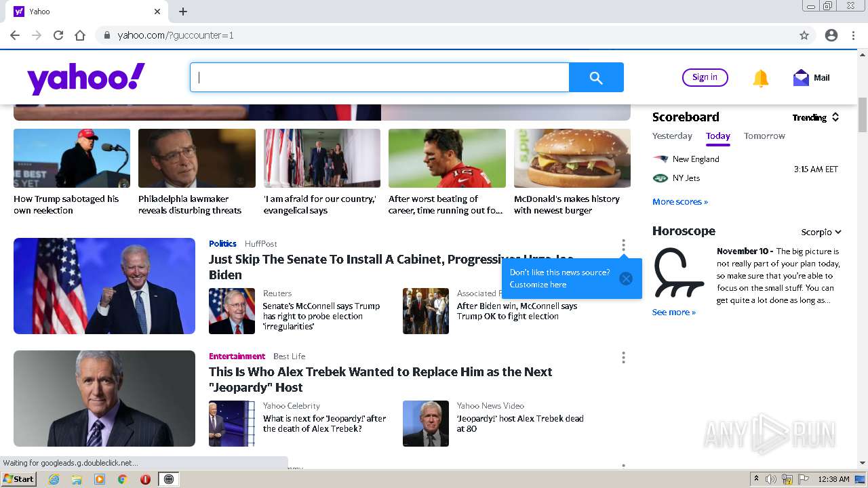Click the volume icon in system tray
Viewport: 868px width, 488px height.
coord(771,479)
